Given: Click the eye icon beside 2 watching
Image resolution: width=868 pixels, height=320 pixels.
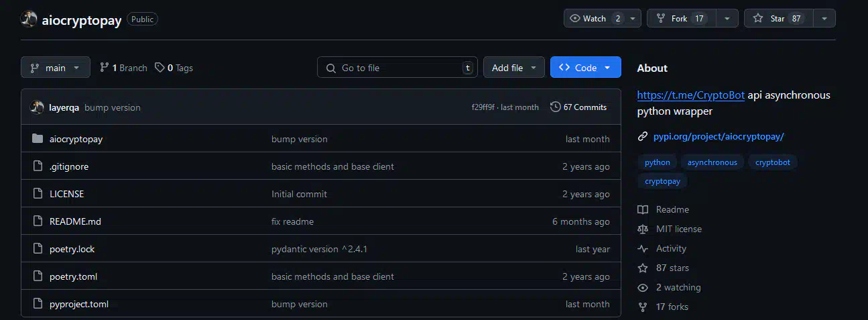Looking at the screenshot, I should click(x=643, y=287).
